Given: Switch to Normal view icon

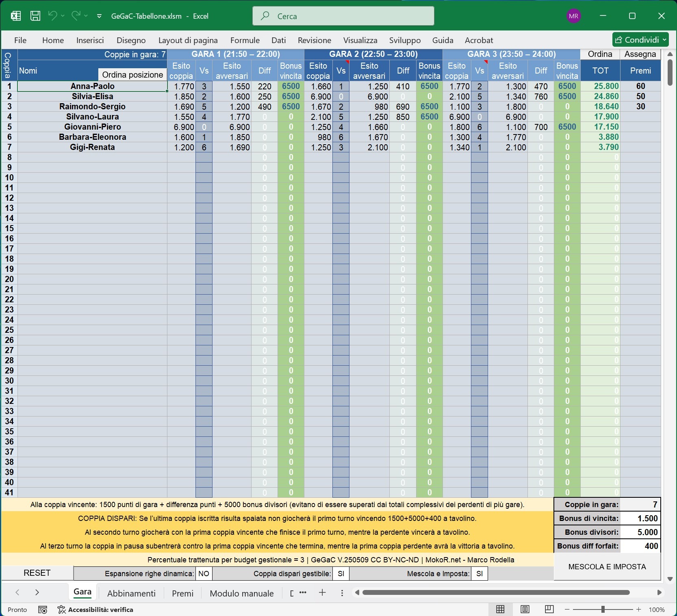Looking at the screenshot, I should [500, 609].
